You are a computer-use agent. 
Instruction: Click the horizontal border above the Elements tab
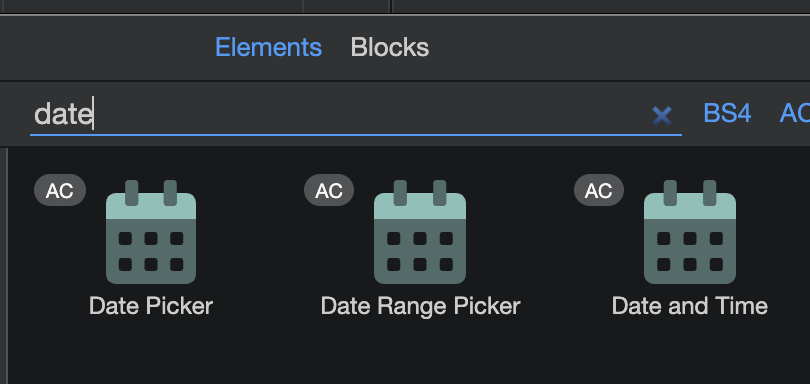(405, 15)
